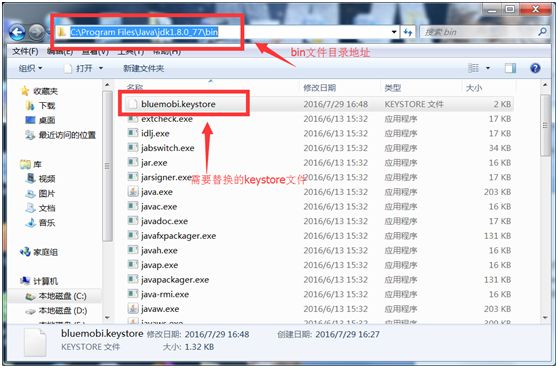Viewport: 558px width, 368px height.
Task: Click the javadoc.exe file icon
Action: (x=133, y=221)
